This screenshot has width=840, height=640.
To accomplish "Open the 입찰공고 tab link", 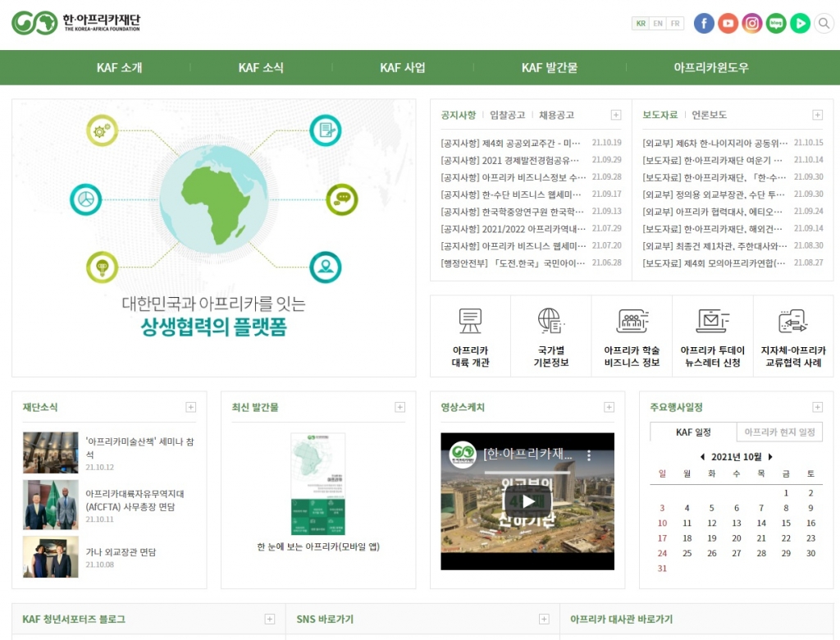I will tap(507, 115).
